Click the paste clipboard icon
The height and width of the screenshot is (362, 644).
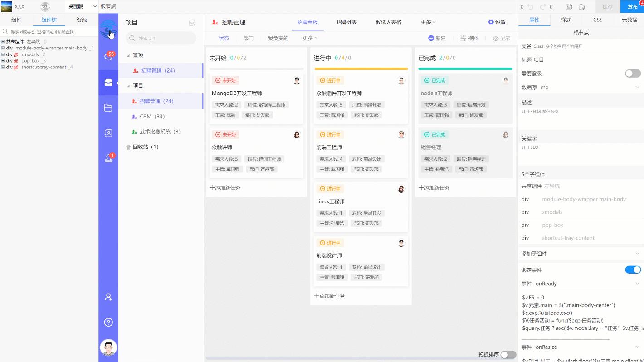coord(582,7)
